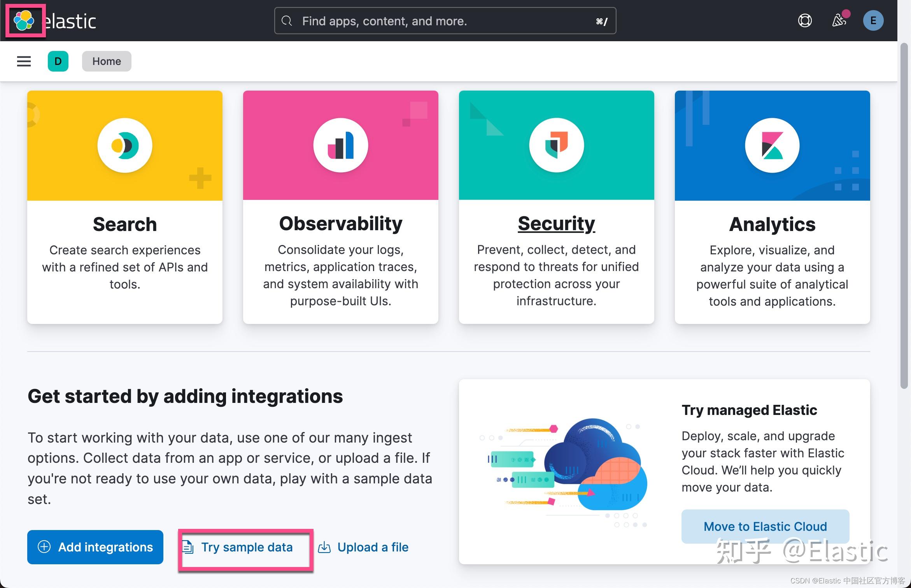The image size is (911, 588).
Task: Open the Security solution page
Action: 556,223
